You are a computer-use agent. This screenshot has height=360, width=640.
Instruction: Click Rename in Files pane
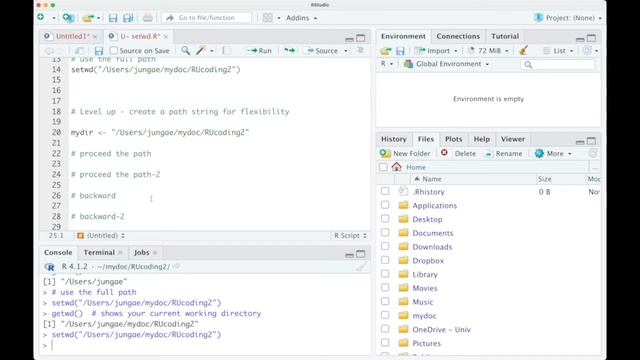click(x=504, y=153)
